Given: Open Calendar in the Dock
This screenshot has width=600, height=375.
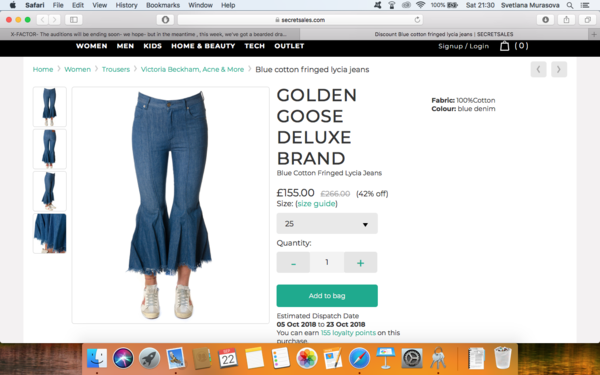Looking at the screenshot, I should [x=228, y=358].
